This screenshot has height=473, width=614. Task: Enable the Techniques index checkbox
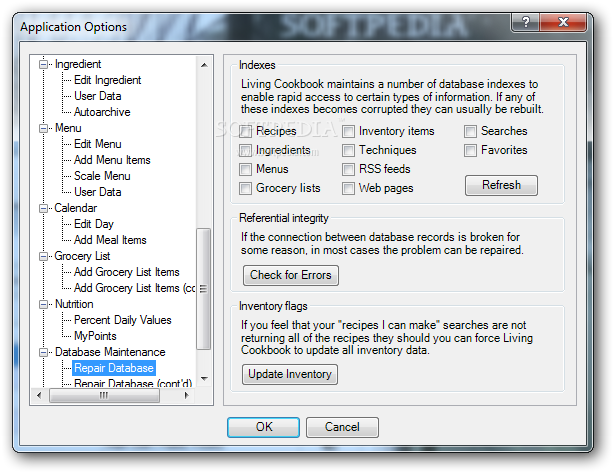349,150
